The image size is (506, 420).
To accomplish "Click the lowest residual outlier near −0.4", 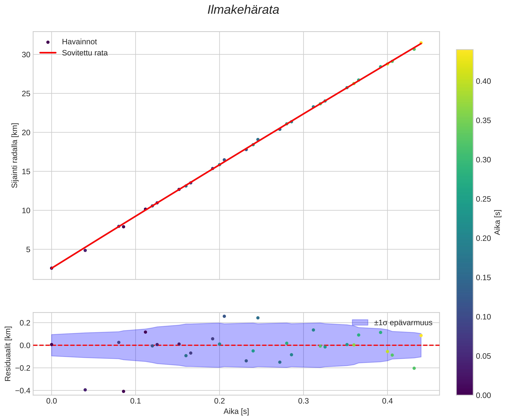I will pos(124,391).
